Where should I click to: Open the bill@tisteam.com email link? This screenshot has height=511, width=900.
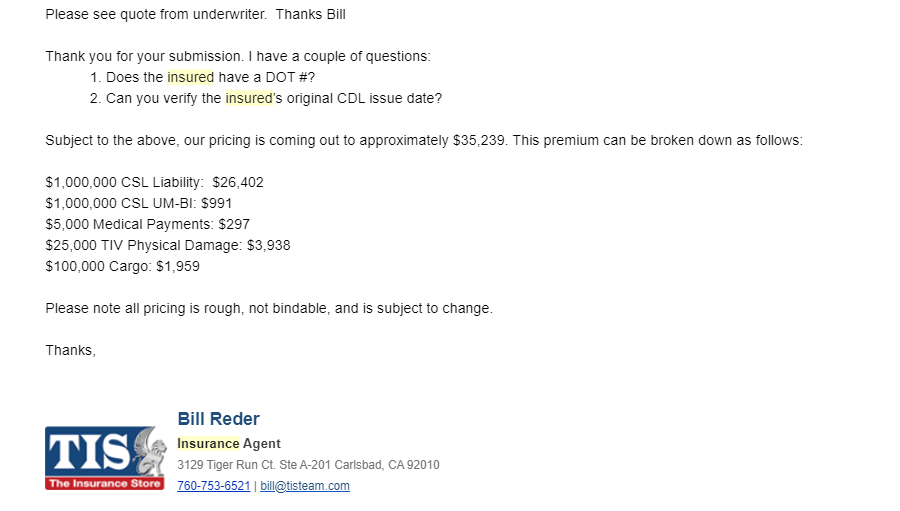(x=305, y=486)
